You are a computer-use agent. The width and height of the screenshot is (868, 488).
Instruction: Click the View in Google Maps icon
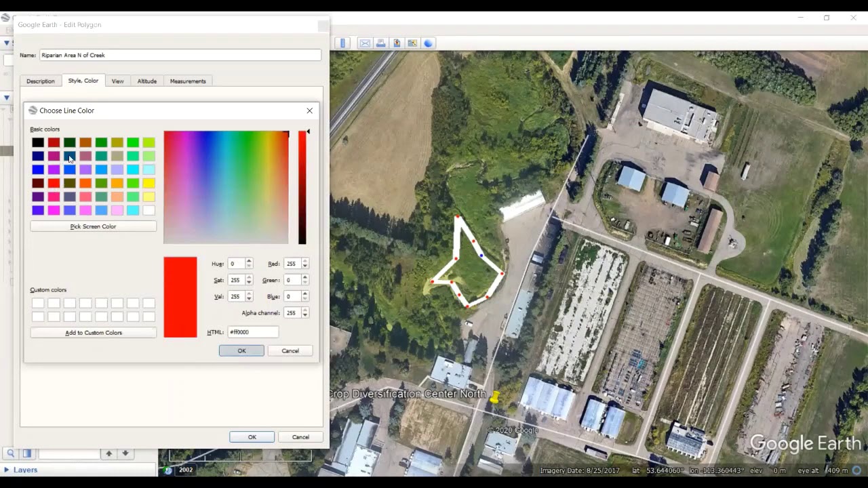click(412, 43)
